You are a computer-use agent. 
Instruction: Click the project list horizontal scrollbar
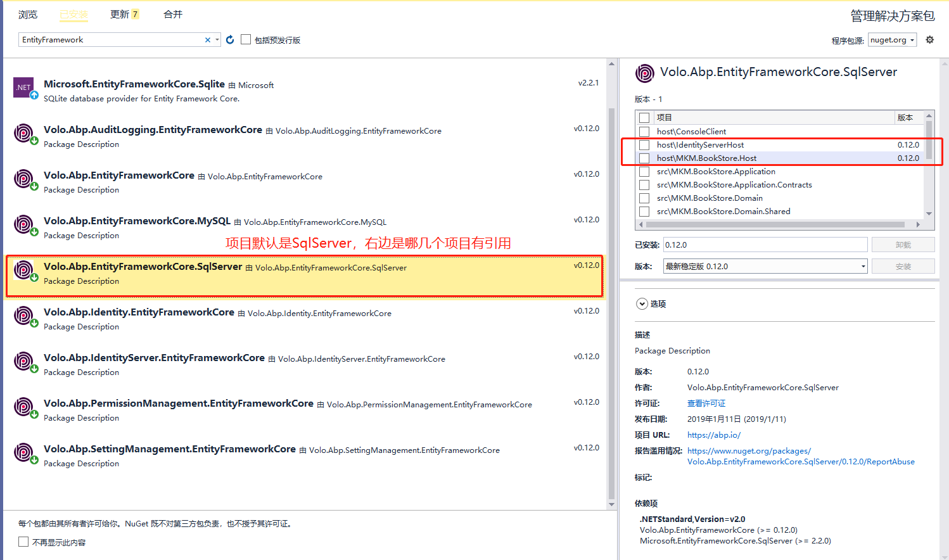coord(775,224)
